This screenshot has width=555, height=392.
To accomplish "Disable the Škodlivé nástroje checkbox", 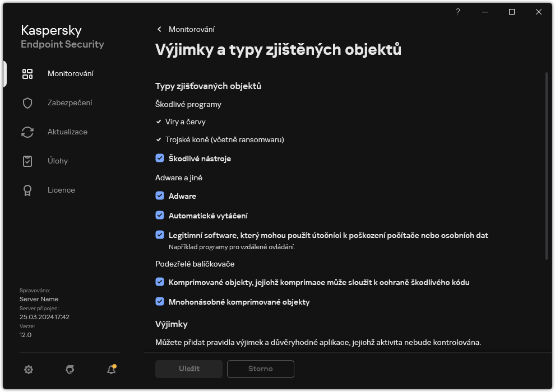I will click(x=160, y=158).
